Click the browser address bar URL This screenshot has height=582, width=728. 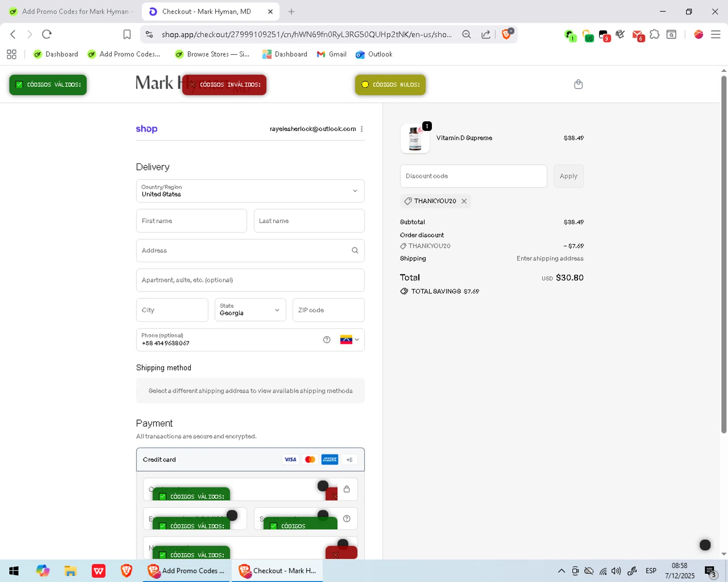307,34
